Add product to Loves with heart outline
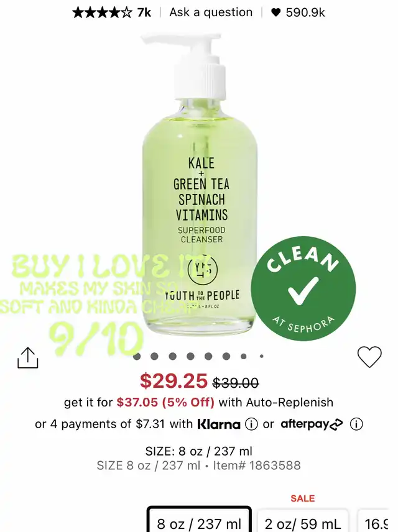The image size is (398, 532). coord(369,357)
